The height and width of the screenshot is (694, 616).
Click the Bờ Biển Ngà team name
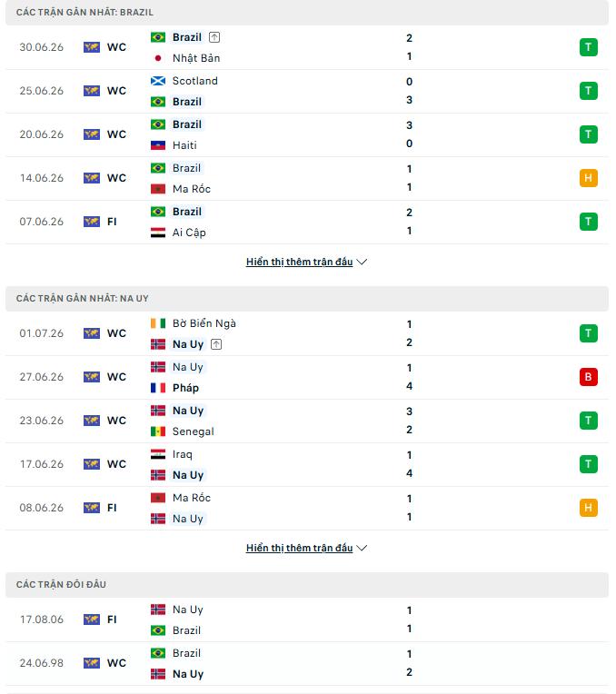[204, 323]
